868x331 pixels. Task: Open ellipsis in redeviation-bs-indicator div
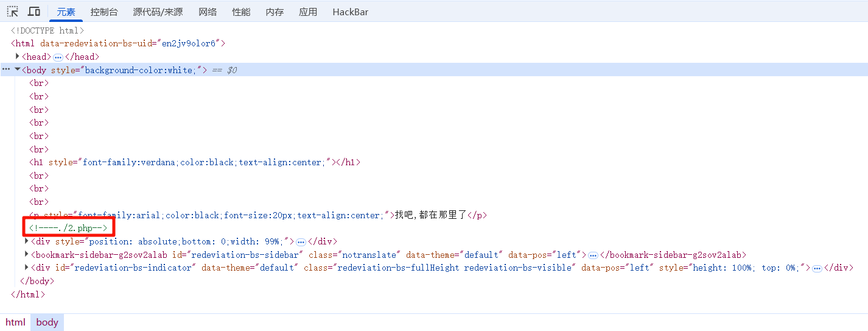[817, 268]
